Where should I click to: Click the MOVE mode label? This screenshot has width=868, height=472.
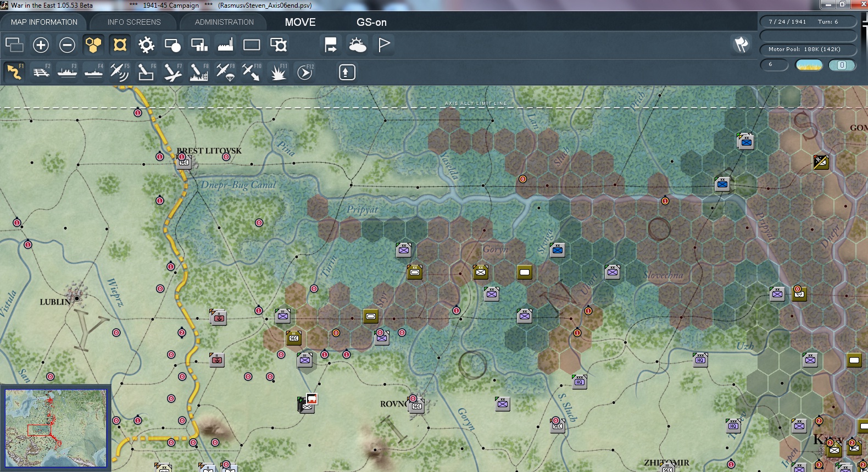coord(301,23)
